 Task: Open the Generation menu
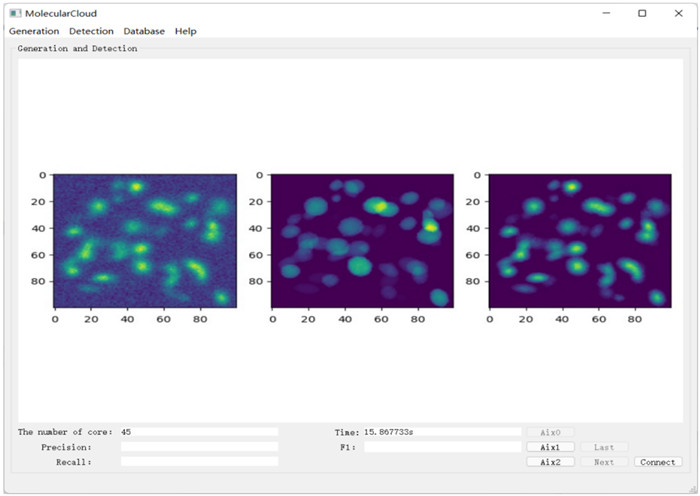point(34,31)
